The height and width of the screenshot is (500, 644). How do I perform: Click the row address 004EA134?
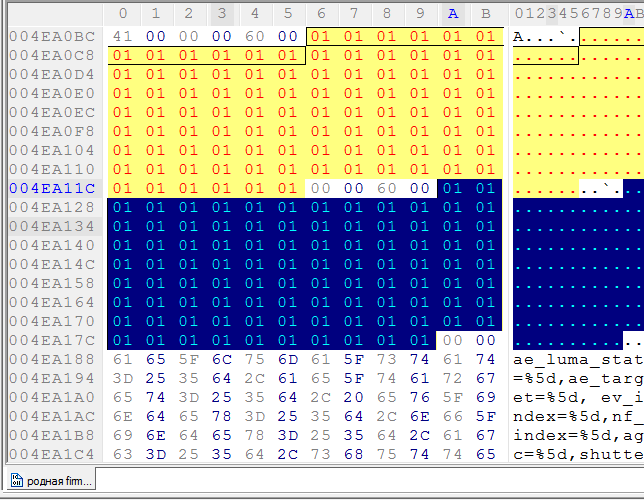tap(51, 226)
